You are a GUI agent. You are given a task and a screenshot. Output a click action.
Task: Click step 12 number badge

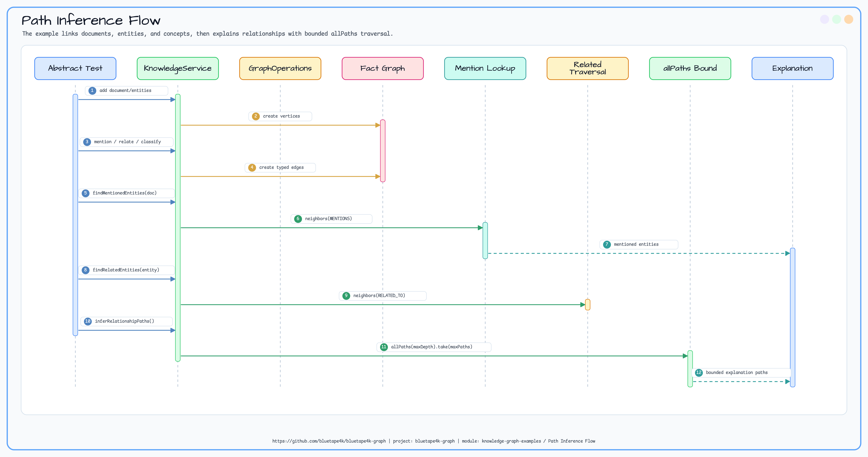click(699, 373)
